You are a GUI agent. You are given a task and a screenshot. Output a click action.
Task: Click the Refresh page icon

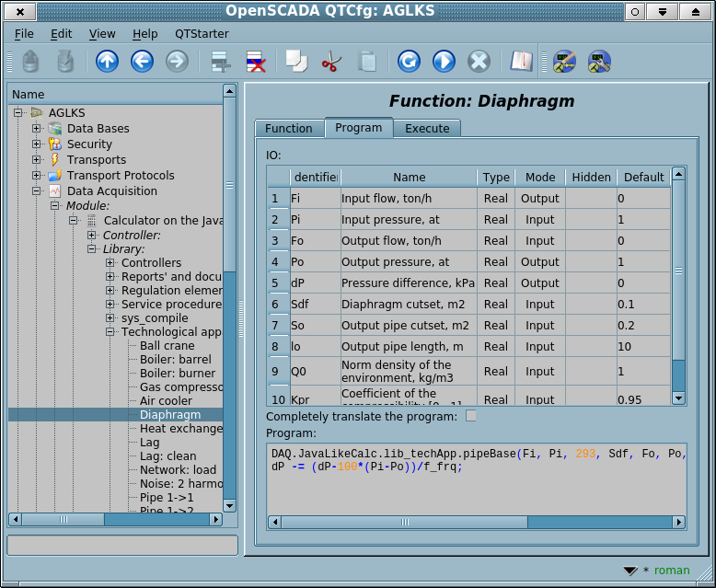coord(409,62)
